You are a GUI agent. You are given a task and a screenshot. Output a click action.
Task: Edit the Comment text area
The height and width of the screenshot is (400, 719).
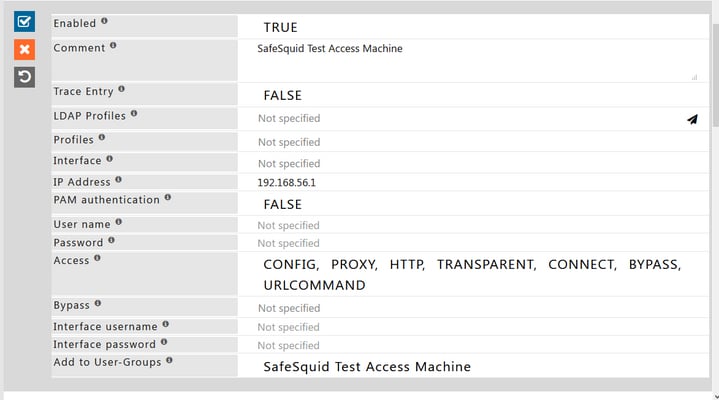click(x=473, y=61)
